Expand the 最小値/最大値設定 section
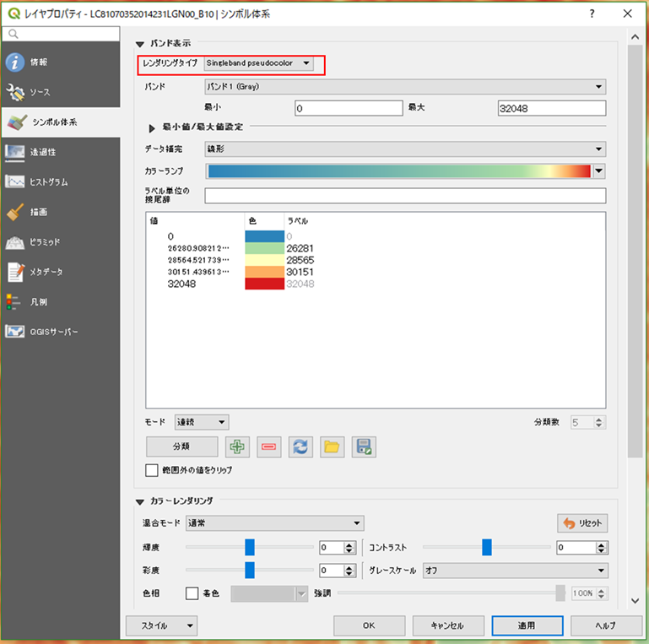Image resolution: width=649 pixels, height=644 pixels. 152,128
